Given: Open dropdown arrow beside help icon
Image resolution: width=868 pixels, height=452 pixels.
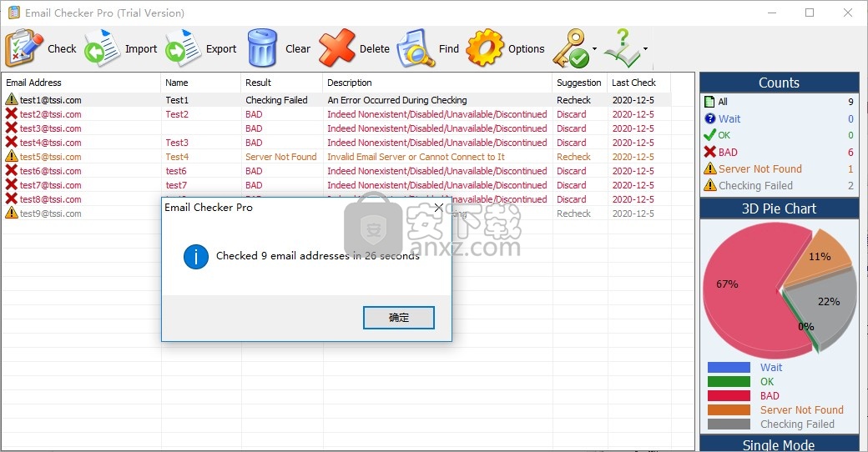Looking at the screenshot, I should (645, 48).
